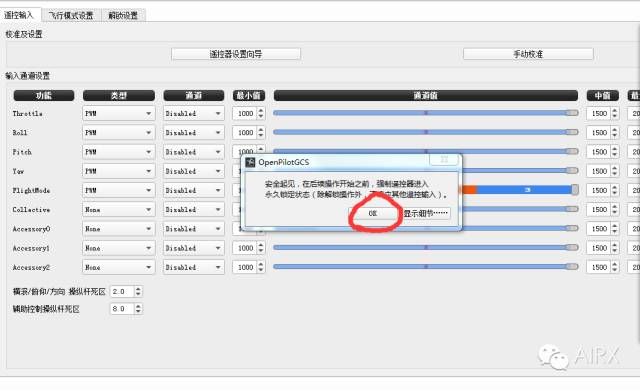
Task: Open the FlightMode channel Disabled dropdown
Action: pyautogui.click(x=193, y=190)
